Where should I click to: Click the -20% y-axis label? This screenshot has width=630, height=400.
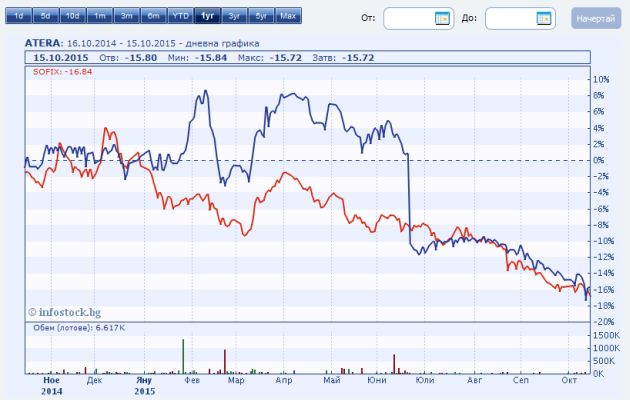coord(603,322)
